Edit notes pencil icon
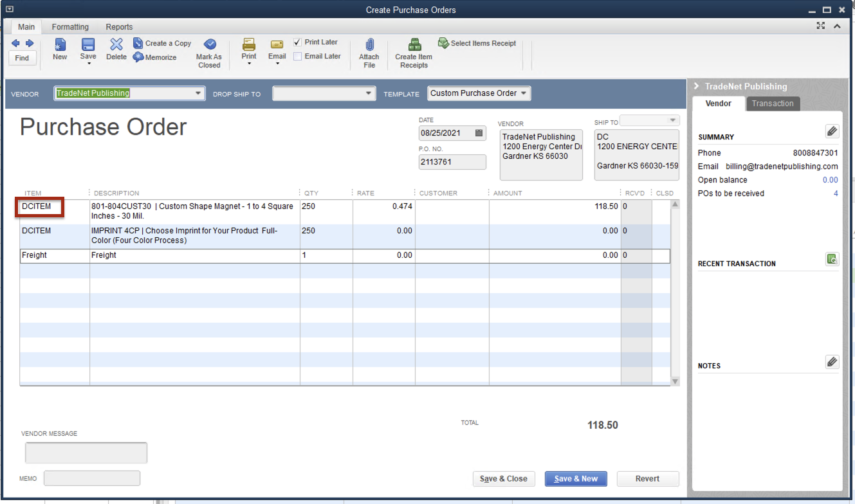 pos(832,362)
